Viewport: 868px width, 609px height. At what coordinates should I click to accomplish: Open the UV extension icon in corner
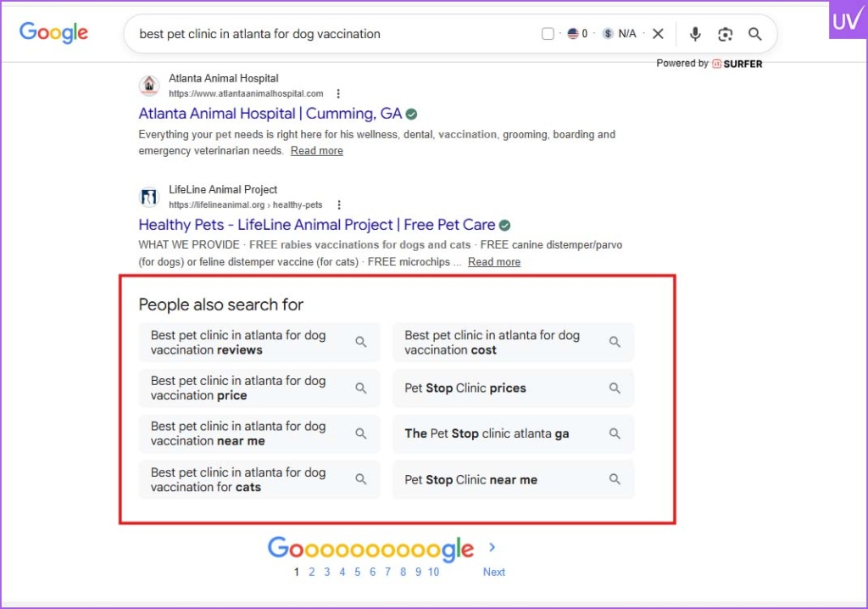847,20
